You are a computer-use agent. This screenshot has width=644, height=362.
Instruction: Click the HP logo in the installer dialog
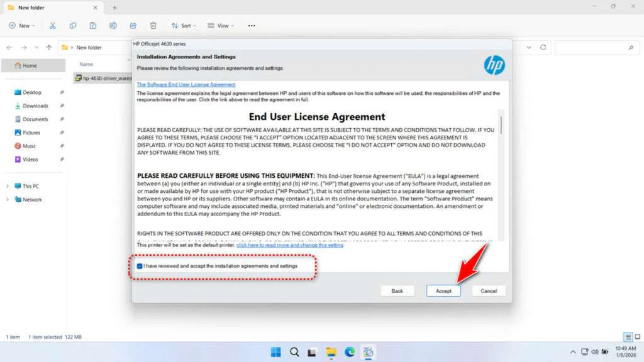[x=494, y=65]
